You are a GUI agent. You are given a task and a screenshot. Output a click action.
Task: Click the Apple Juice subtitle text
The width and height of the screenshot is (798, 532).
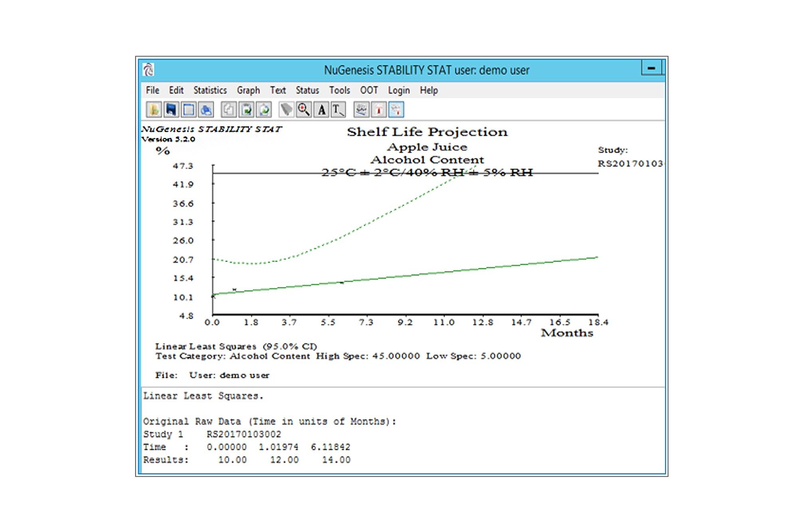(x=427, y=147)
